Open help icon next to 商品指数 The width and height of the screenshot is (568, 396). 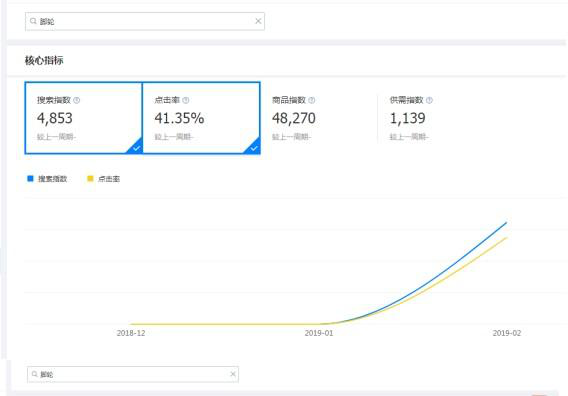(x=312, y=100)
